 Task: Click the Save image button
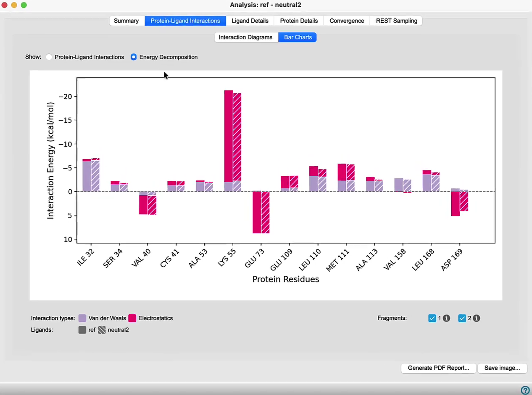[x=502, y=368]
